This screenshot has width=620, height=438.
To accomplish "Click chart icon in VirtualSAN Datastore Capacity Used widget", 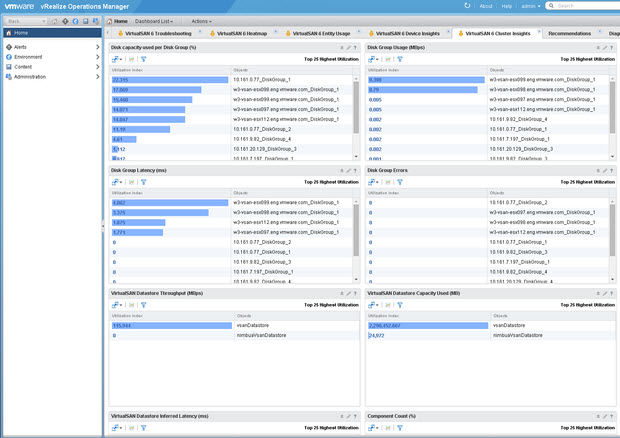I will point(388,305).
